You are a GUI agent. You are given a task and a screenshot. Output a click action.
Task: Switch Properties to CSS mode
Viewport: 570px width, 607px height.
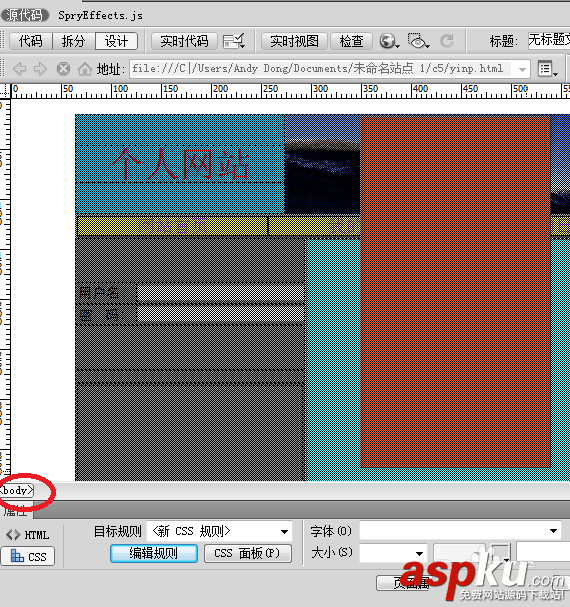point(28,557)
